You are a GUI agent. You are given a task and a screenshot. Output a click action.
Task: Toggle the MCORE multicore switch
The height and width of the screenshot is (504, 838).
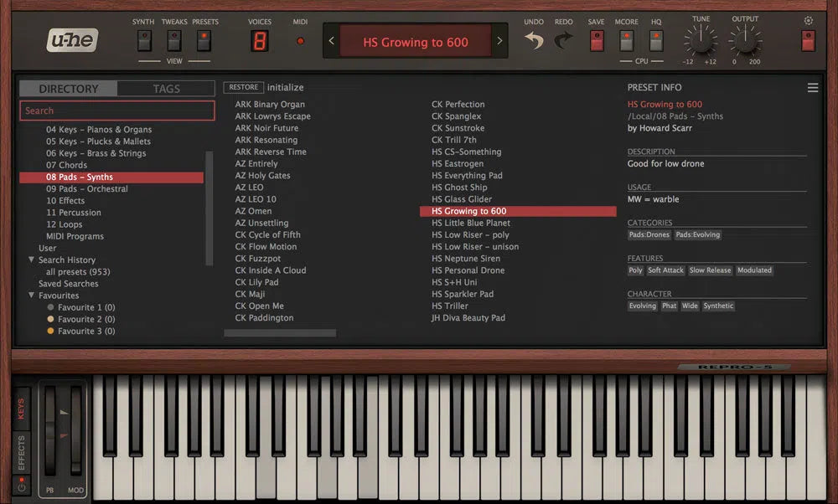626,39
